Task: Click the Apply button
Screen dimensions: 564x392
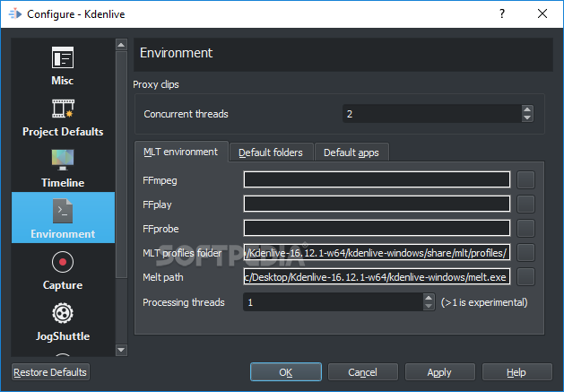Action: click(x=440, y=372)
